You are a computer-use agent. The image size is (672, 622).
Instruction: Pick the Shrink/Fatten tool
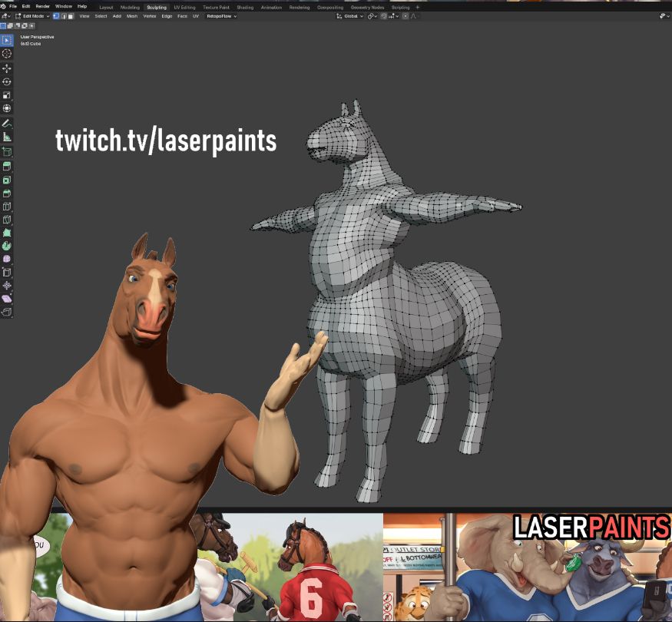coord(6,286)
